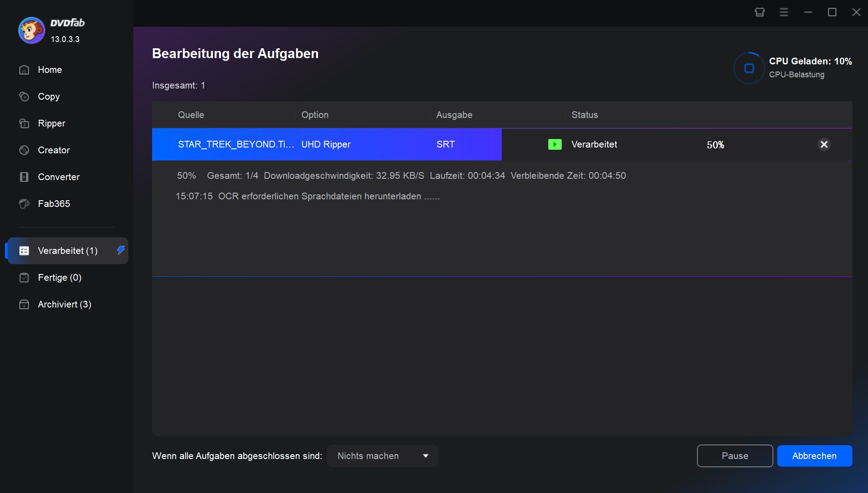Open the Converter module icon

pos(24,177)
